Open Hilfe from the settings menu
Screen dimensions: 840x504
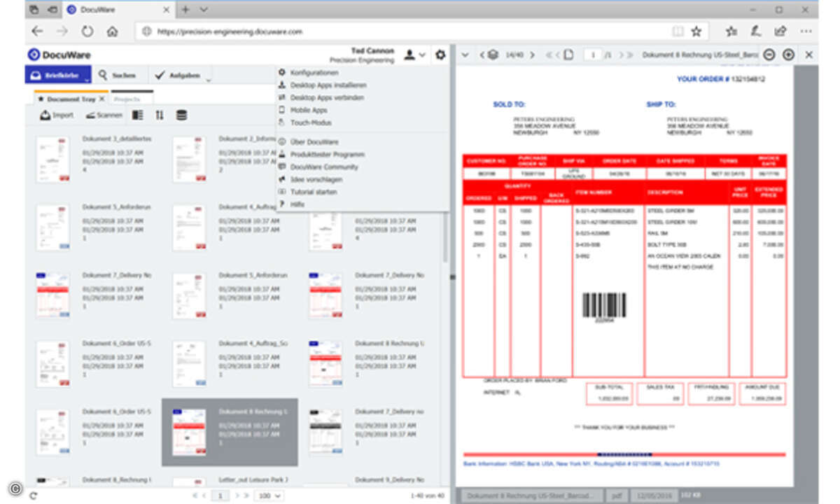[297, 204]
